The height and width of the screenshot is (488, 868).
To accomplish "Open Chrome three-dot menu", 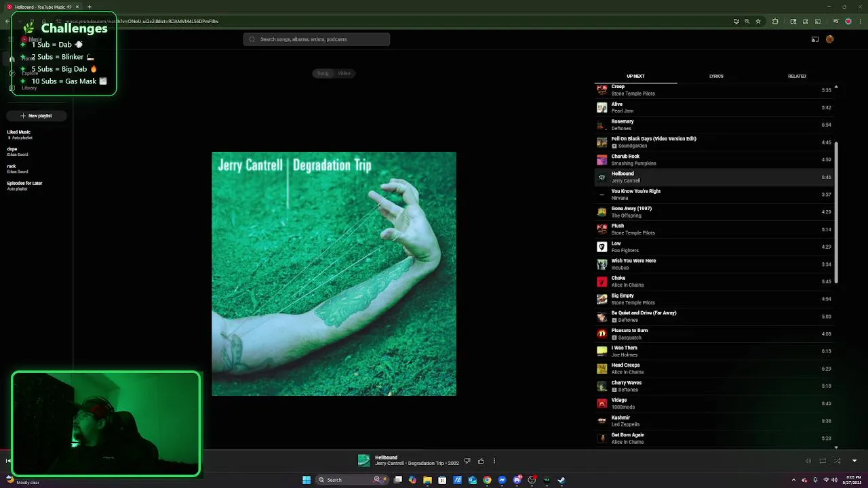I will [859, 21].
